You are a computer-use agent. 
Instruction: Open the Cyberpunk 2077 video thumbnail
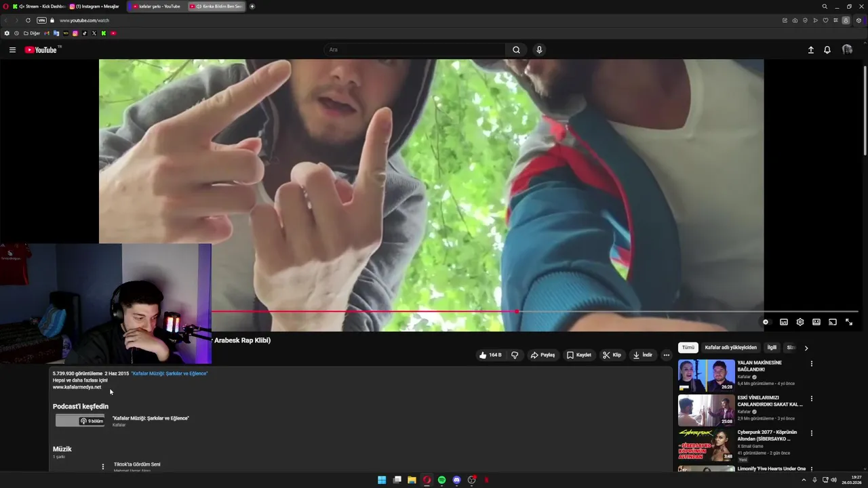707,445
